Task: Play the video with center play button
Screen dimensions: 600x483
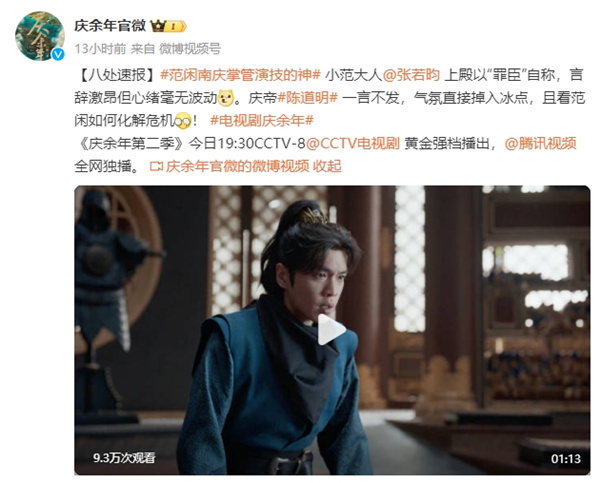Action: coord(331,330)
